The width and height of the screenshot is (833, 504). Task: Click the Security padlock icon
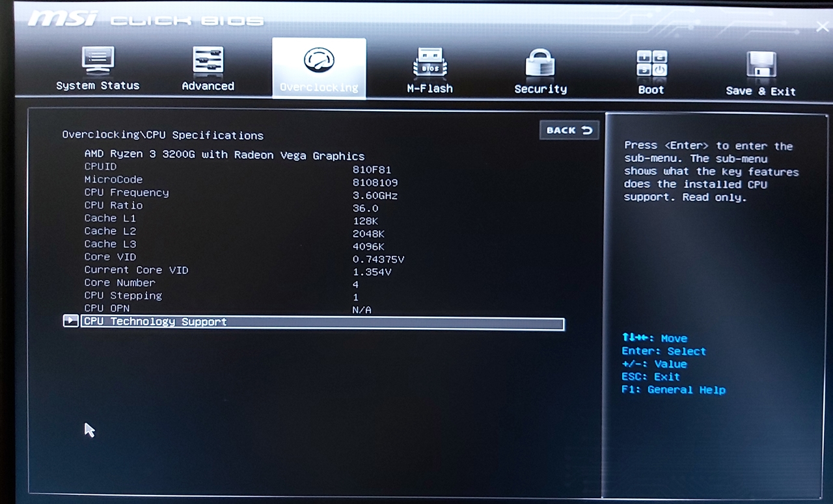point(540,64)
